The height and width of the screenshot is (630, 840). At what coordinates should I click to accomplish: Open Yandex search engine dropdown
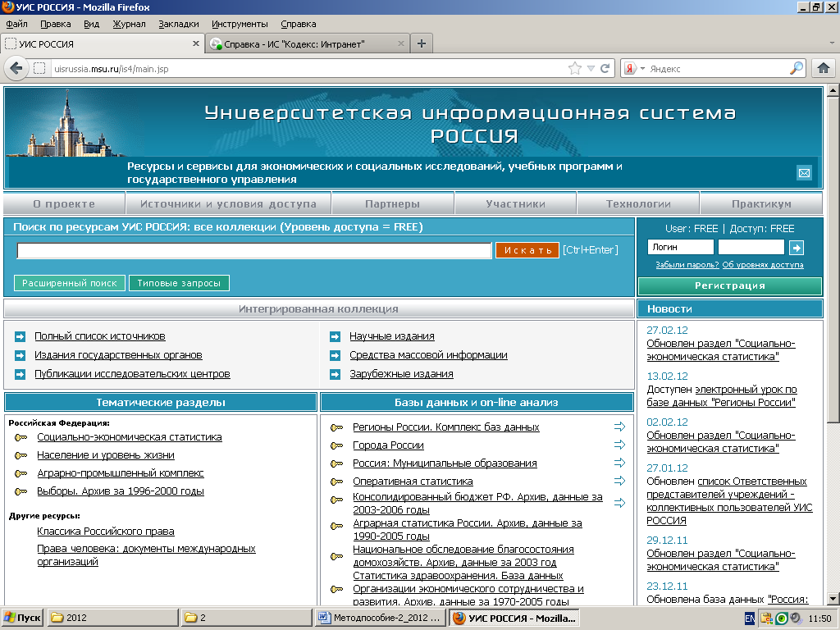642,69
